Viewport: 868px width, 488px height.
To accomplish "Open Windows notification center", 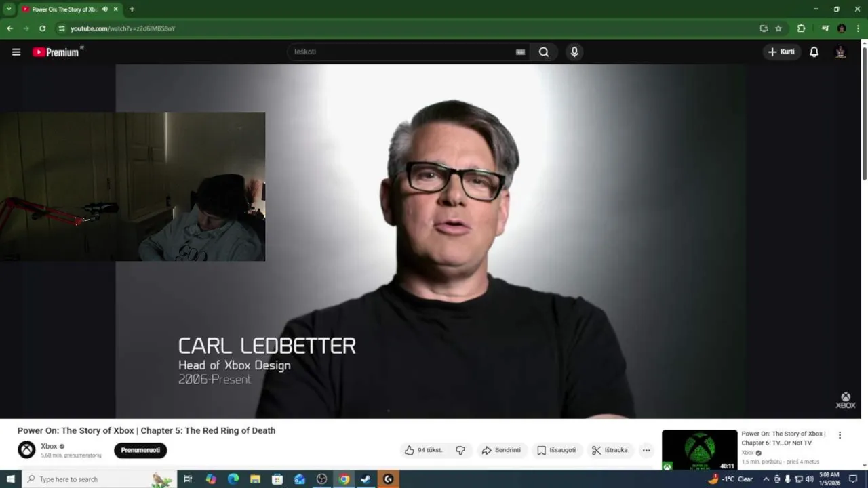I will point(853,479).
